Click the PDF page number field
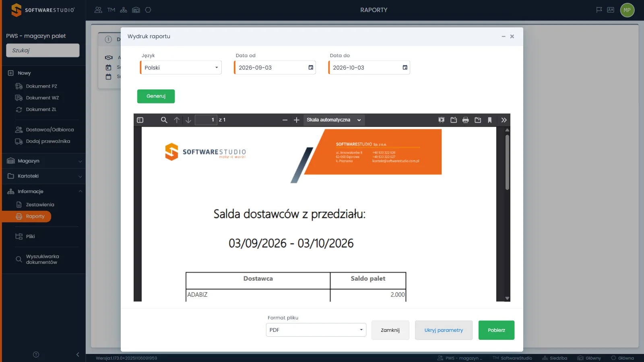This screenshot has height=362, width=644. [x=206, y=120]
